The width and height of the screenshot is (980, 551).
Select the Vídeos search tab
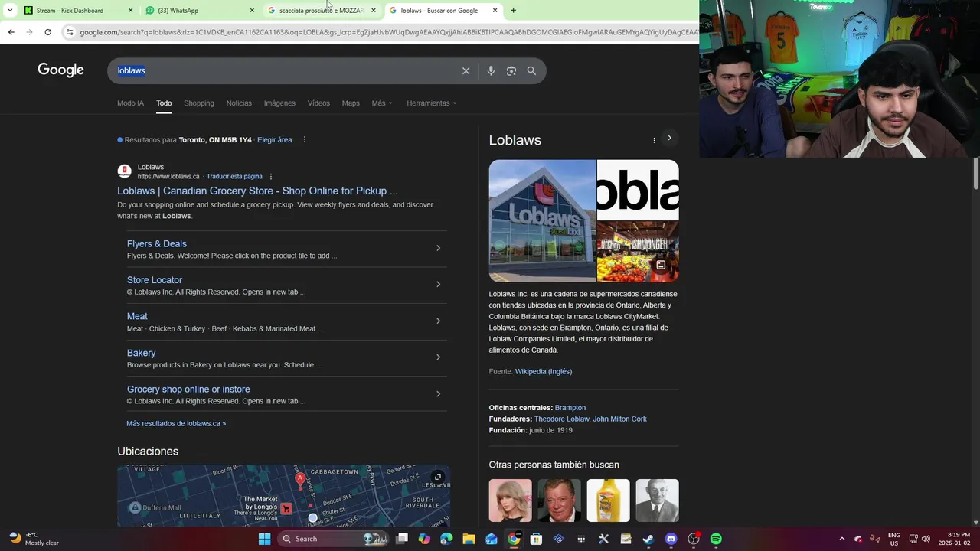(x=318, y=103)
